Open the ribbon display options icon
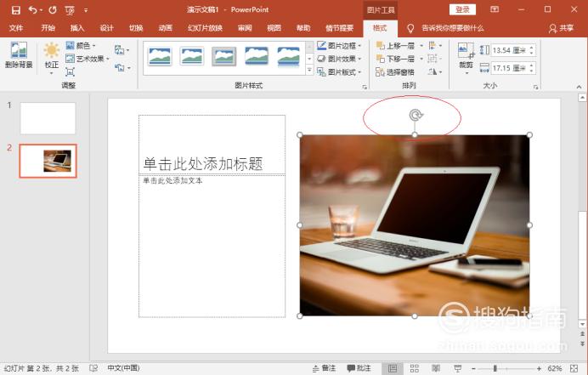The image size is (588, 375). point(495,9)
